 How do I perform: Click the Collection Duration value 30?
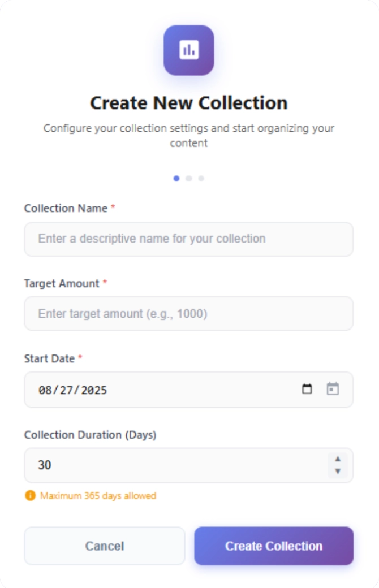tap(45, 465)
